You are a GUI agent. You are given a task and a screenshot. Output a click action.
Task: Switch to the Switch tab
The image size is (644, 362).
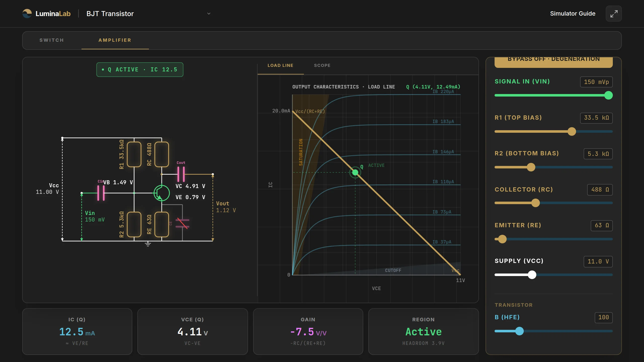(x=52, y=40)
